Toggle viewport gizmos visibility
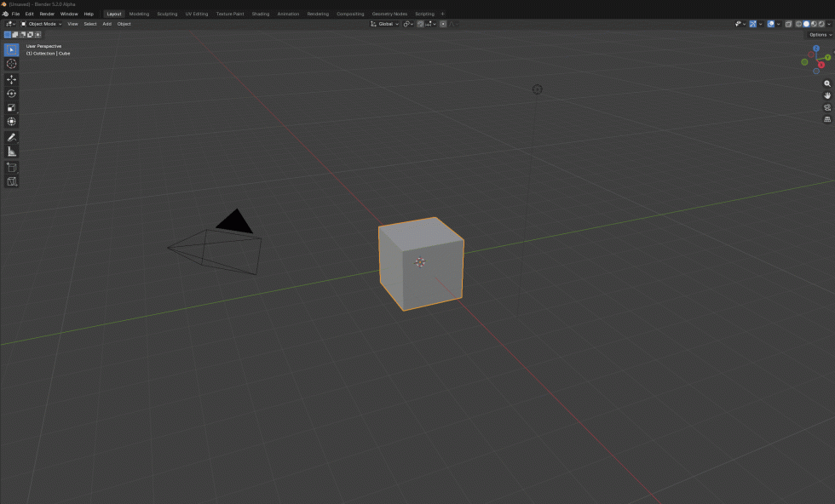This screenshot has width=835, height=504. (753, 24)
